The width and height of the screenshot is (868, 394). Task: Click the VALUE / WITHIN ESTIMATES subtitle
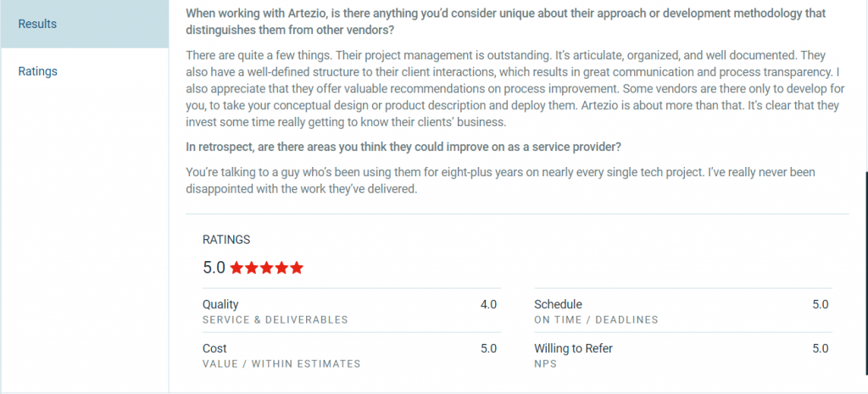281,363
